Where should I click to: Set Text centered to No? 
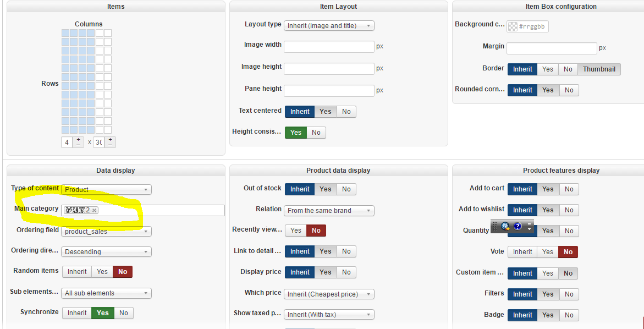pos(346,112)
